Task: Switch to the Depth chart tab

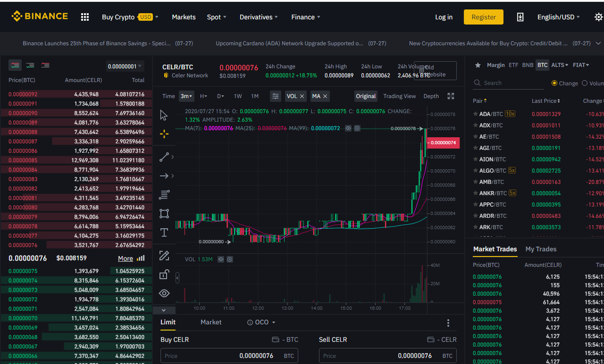Action: coord(431,96)
